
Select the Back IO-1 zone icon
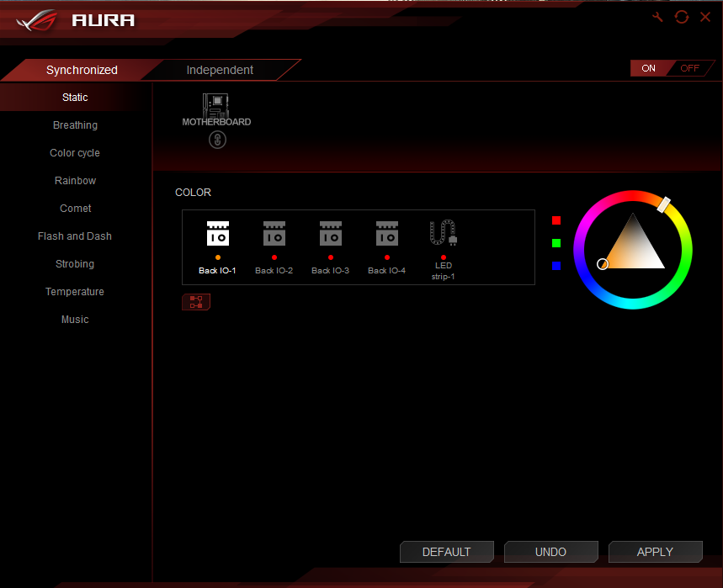[218, 233]
